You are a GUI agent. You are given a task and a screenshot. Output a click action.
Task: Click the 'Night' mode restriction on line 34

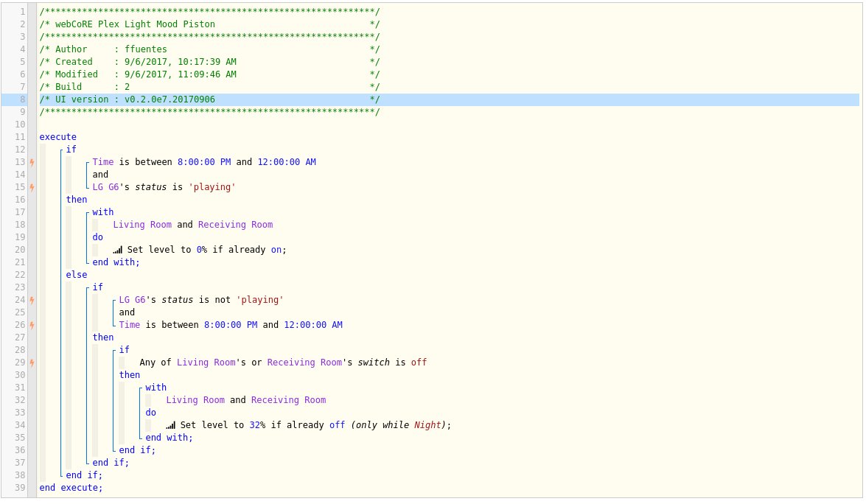pyautogui.click(x=427, y=426)
